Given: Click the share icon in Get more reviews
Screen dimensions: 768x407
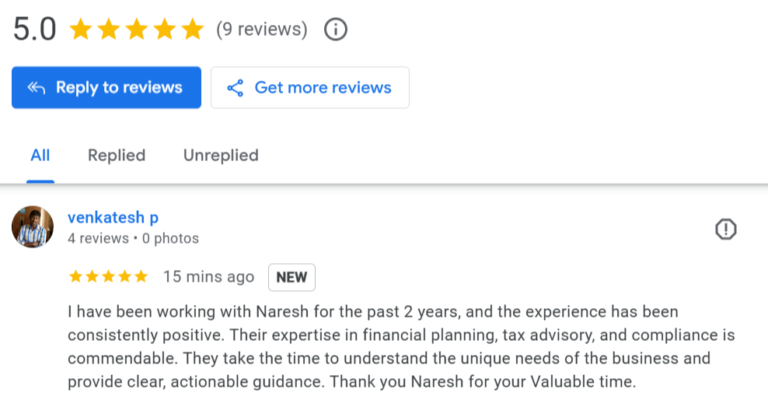Looking at the screenshot, I should (x=235, y=88).
